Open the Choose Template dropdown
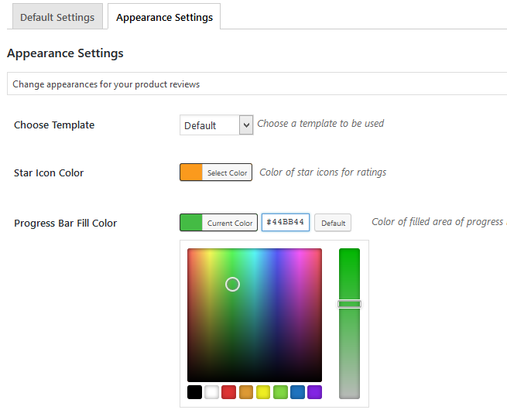The image size is (507, 420). pyautogui.click(x=217, y=125)
